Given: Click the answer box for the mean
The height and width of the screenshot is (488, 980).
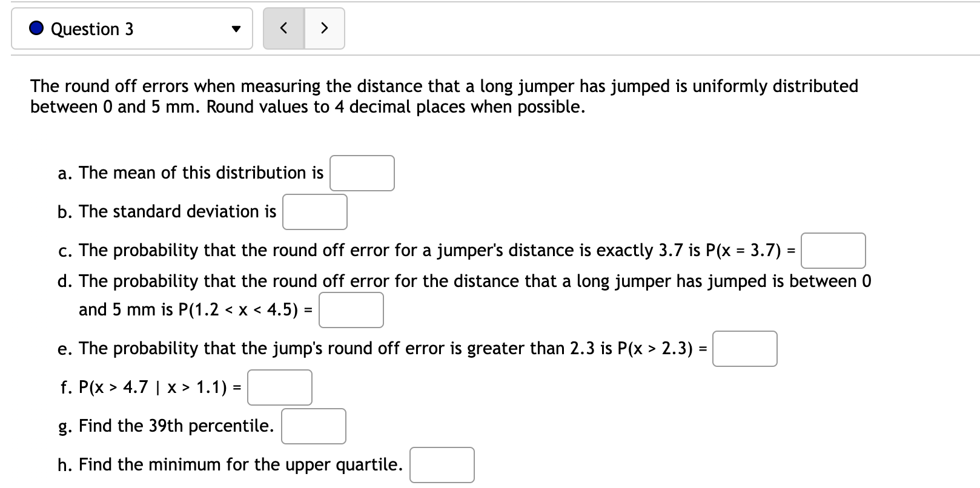Looking at the screenshot, I should [x=362, y=174].
